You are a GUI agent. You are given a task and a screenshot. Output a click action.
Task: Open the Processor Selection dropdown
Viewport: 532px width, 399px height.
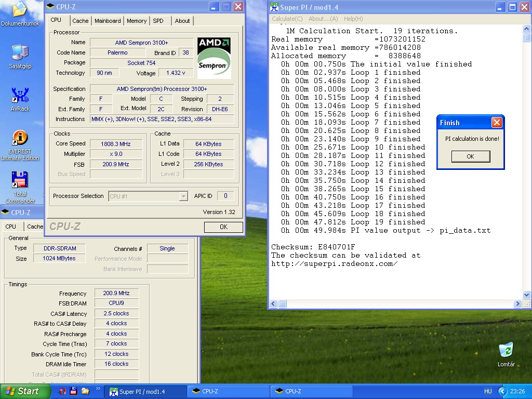click(183, 196)
